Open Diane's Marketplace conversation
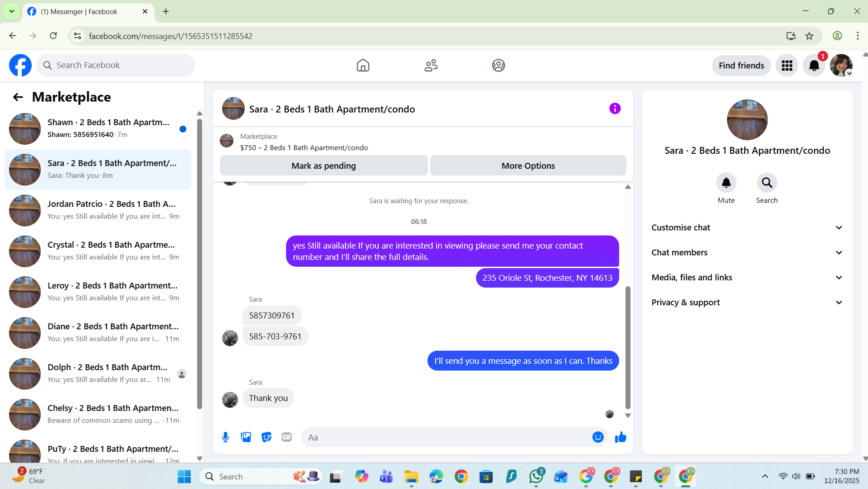This screenshot has width=868, height=489. point(97,333)
